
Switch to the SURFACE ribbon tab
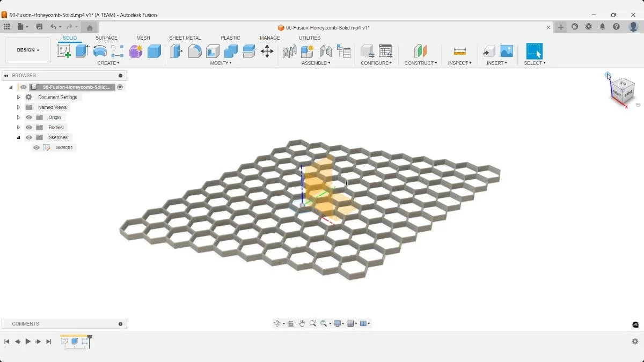tap(106, 38)
